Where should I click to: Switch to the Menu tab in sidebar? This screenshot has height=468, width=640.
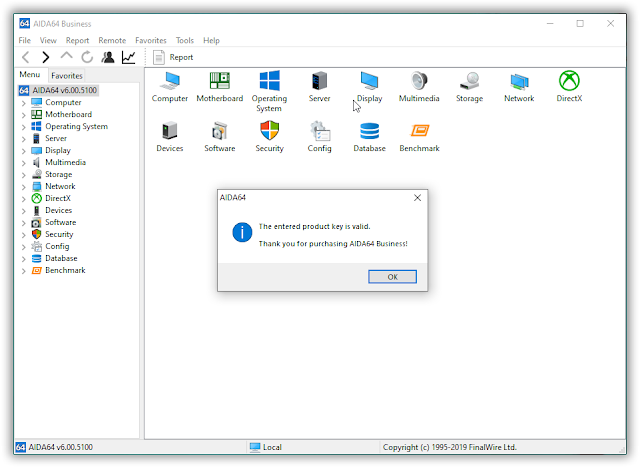coord(30,75)
